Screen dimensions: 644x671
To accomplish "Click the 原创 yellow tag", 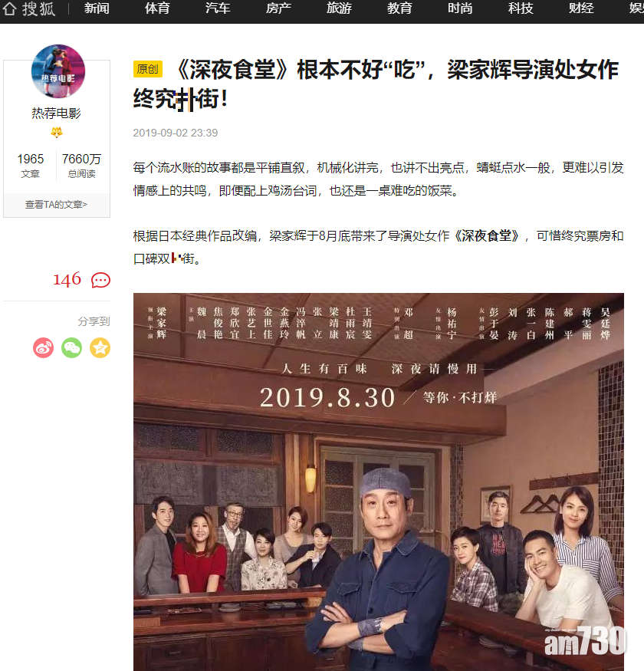I will coord(148,69).
